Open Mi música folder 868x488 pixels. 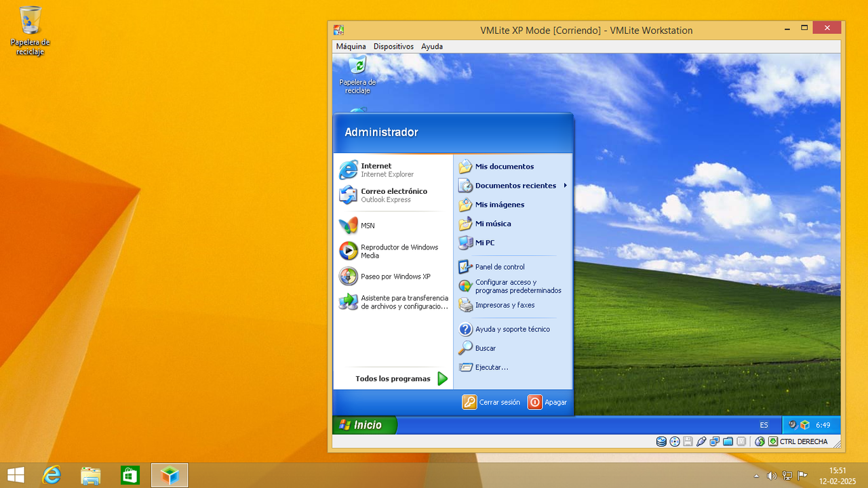[513, 224]
